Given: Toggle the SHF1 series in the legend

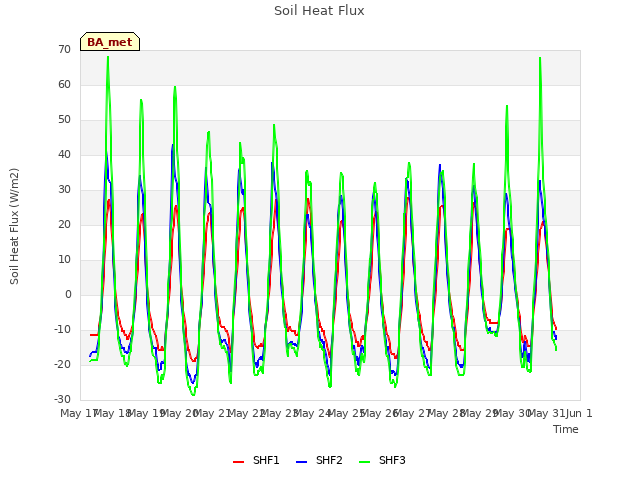Looking at the screenshot, I should [x=256, y=461].
